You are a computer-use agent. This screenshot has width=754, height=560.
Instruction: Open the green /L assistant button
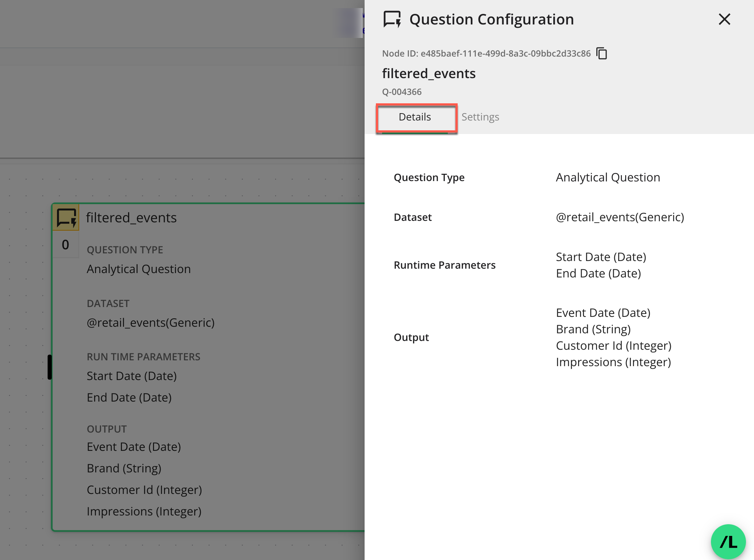pyautogui.click(x=728, y=541)
